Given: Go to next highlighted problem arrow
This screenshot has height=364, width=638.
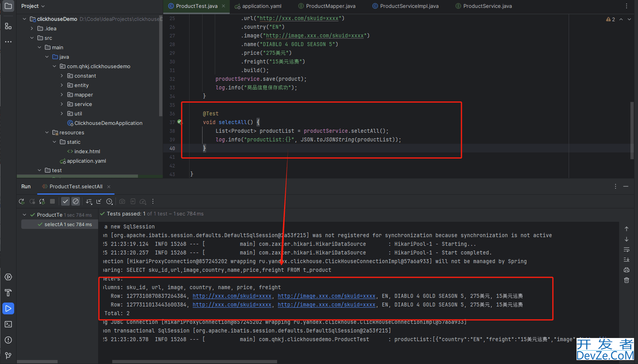Looking at the screenshot, I should (629, 19).
